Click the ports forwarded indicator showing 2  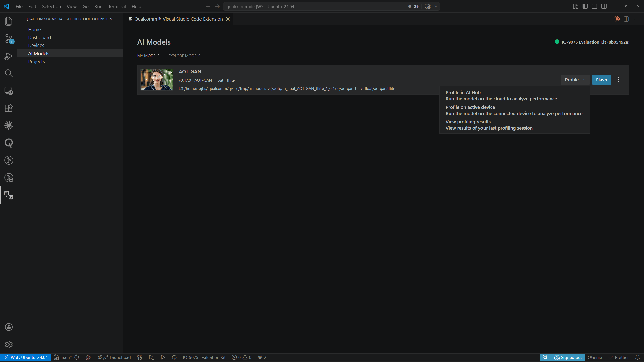(x=262, y=357)
